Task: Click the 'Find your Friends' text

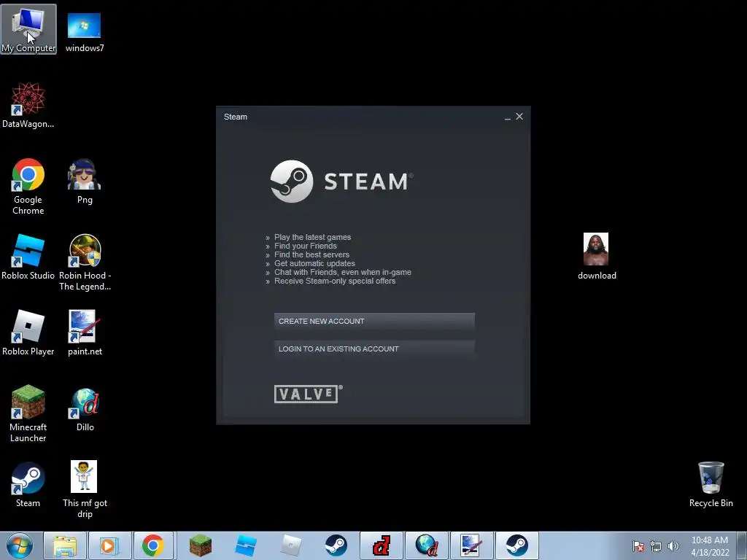Action: 306,246
